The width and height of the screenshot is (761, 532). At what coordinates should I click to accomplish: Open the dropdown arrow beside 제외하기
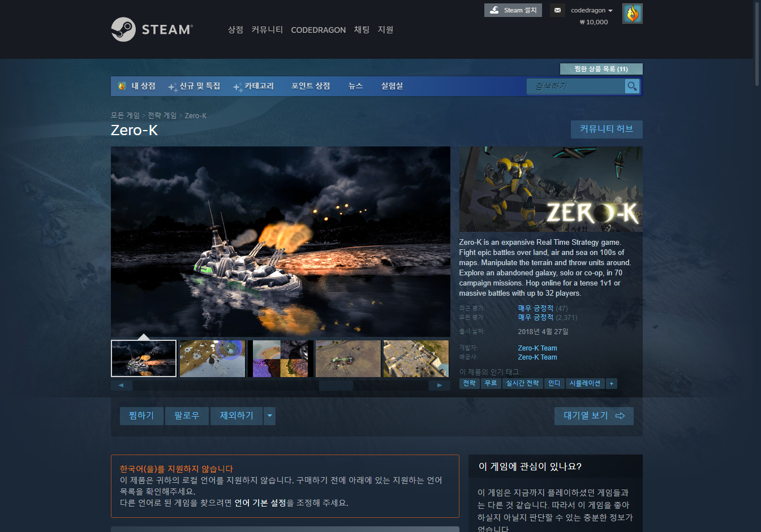pyautogui.click(x=270, y=416)
